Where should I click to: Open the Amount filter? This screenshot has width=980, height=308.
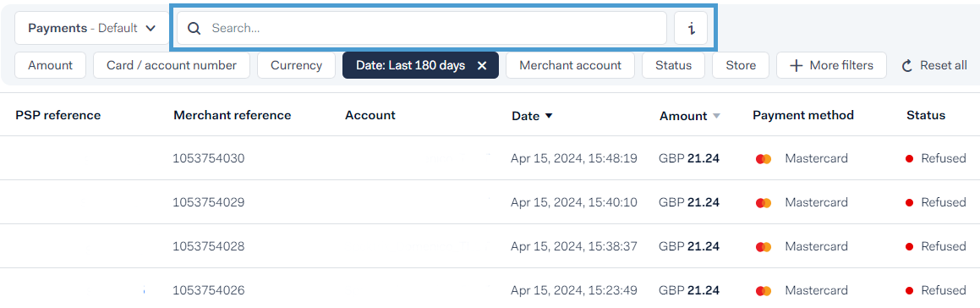tap(50, 65)
